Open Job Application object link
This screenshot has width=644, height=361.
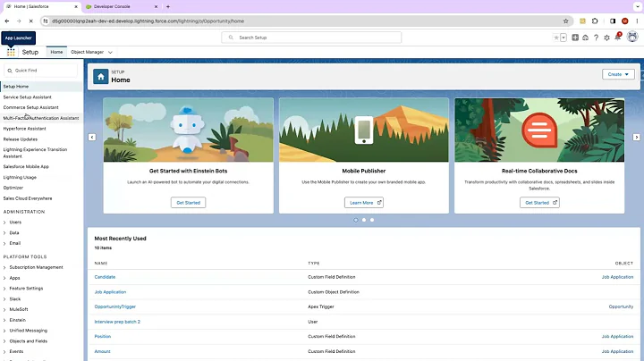click(110, 292)
